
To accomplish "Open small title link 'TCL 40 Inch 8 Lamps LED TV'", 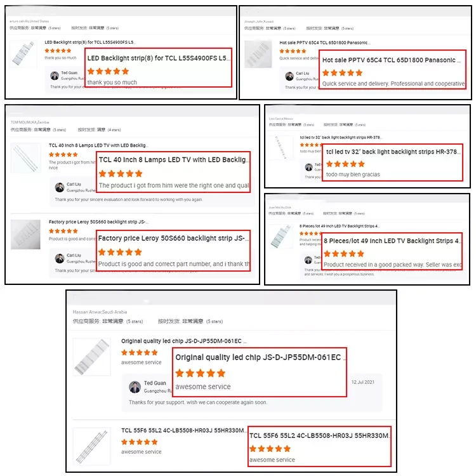I will tap(98, 145).
